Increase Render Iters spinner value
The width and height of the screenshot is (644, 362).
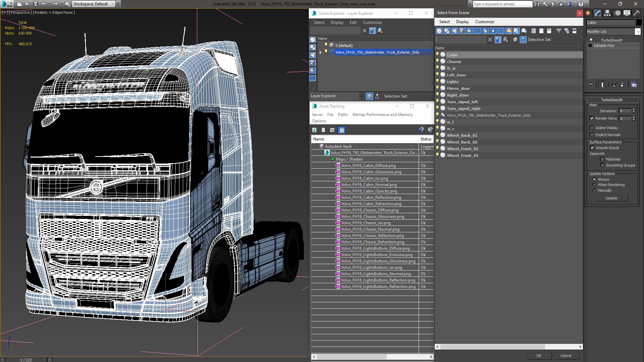634,117
